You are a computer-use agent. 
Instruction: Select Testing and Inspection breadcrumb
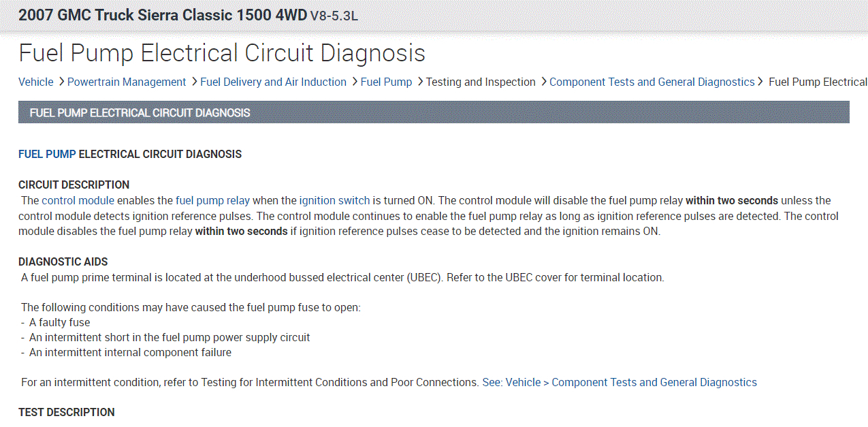481,82
